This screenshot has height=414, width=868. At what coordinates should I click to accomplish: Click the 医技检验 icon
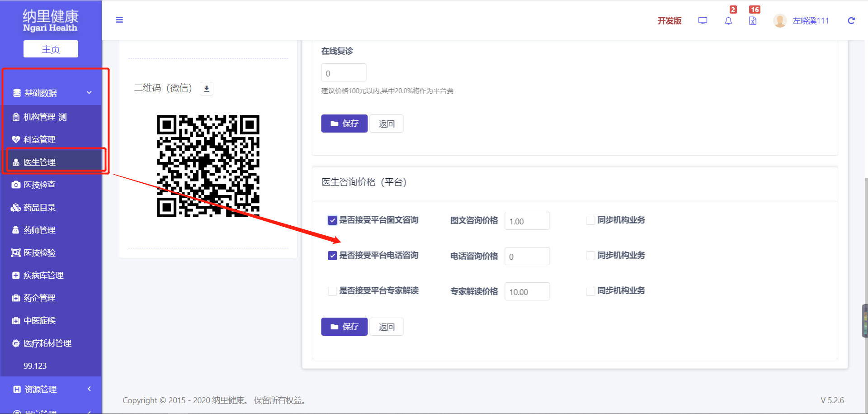[16, 253]
